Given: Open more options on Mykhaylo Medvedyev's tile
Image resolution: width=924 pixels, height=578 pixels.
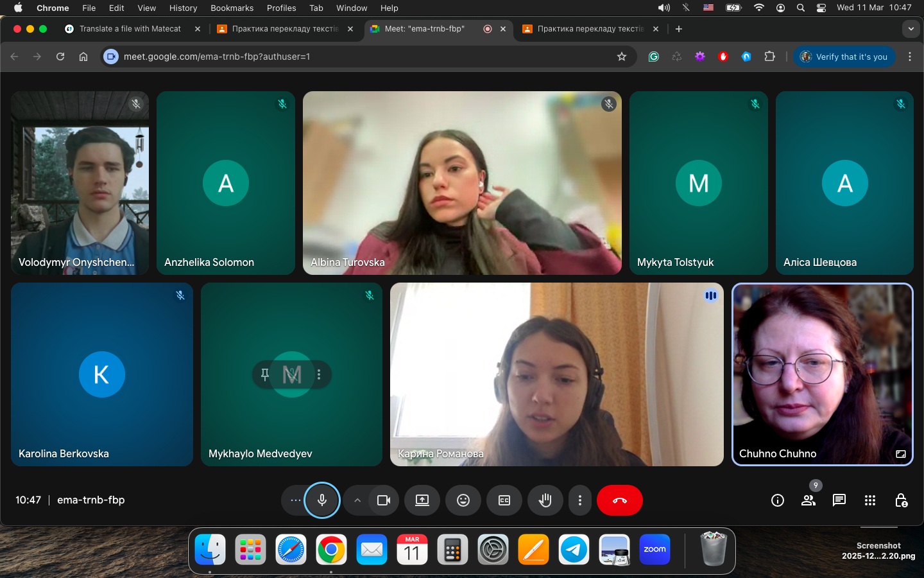Looking at the screenshot, I should pos(319,374).
